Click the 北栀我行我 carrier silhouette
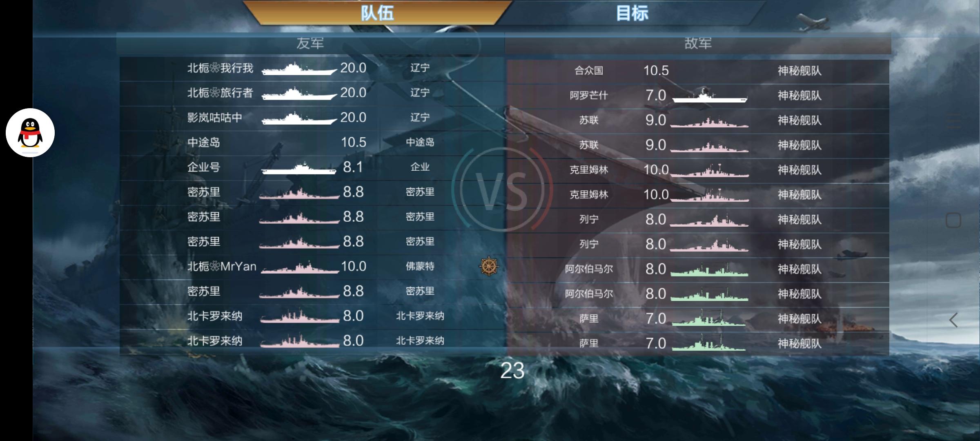 299,69
